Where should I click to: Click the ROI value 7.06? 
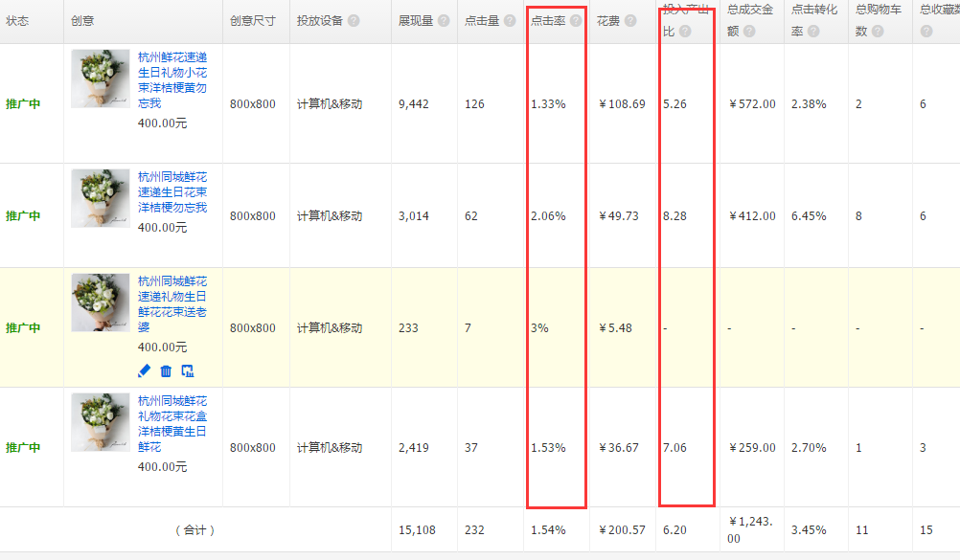[674, 448]
